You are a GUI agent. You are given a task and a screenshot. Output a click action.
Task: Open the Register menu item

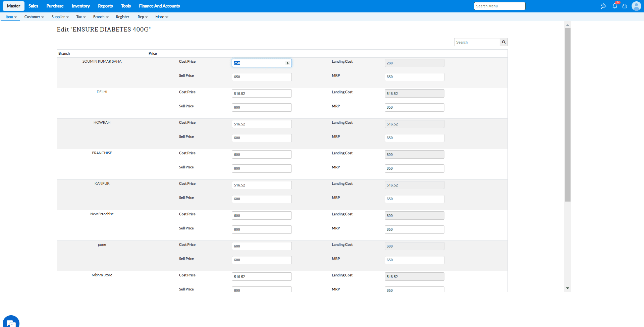[x=122, y=17]
